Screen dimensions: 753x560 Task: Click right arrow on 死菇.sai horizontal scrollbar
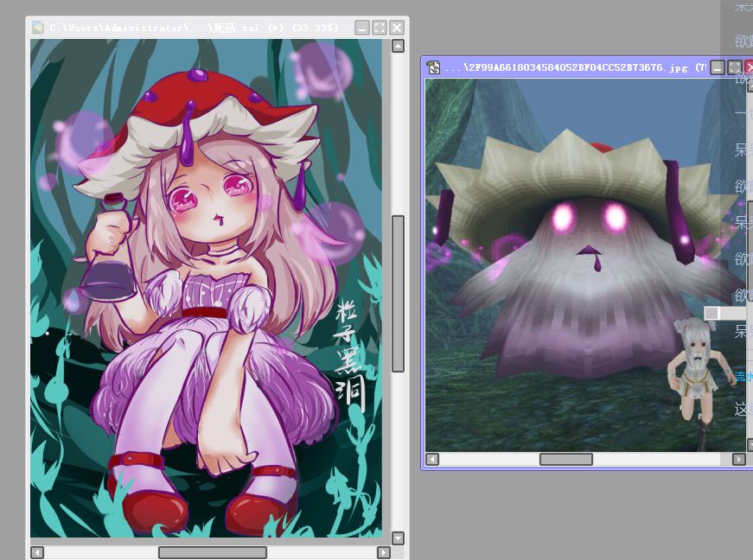pyautogui.click(x=383, y=552)
